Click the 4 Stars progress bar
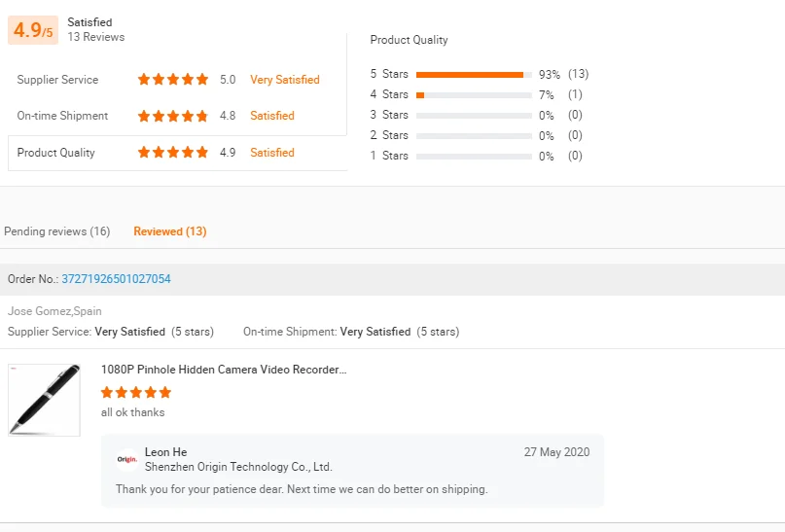The image size is (785, 532). pyautogui.click(x=473, y=94)
